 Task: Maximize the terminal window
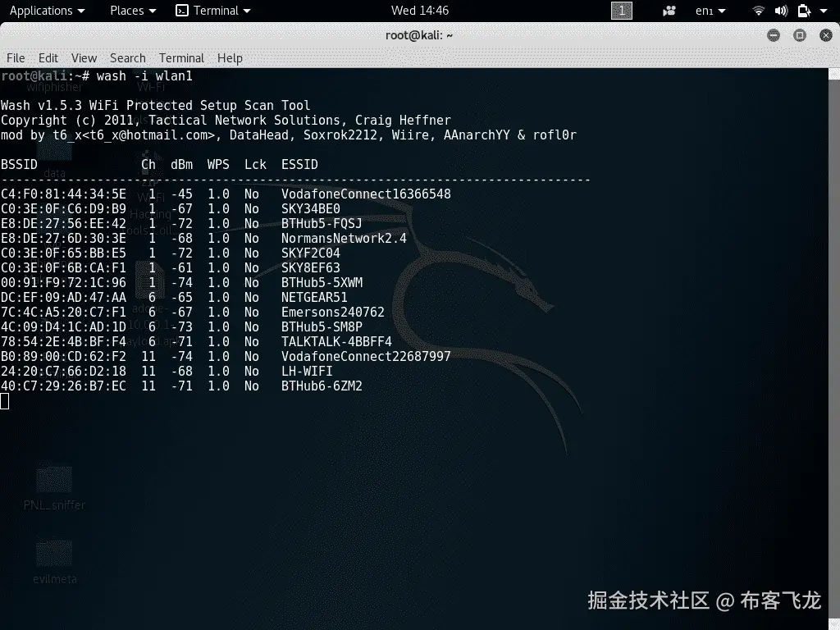coord(799,35)
